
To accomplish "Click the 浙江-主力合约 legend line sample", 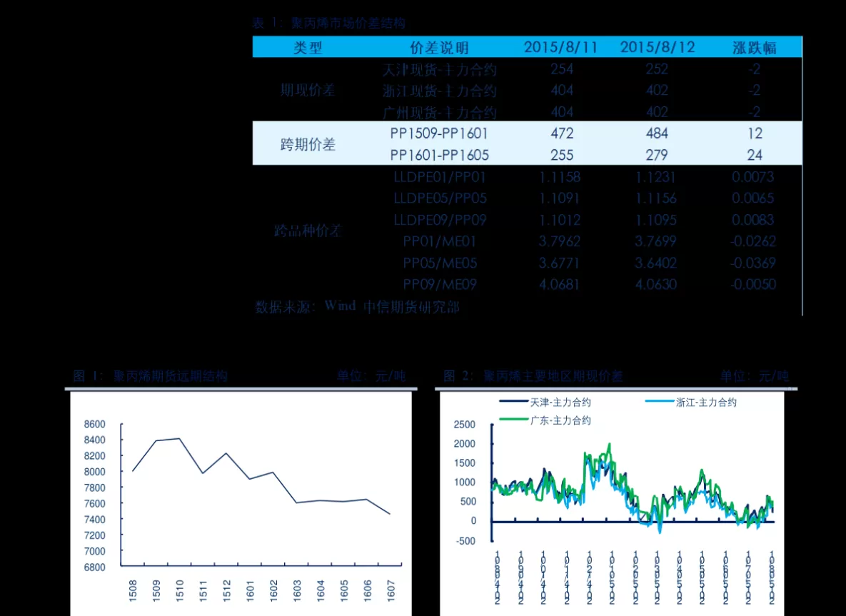I will pyautogui.click(x=660, y=401).
